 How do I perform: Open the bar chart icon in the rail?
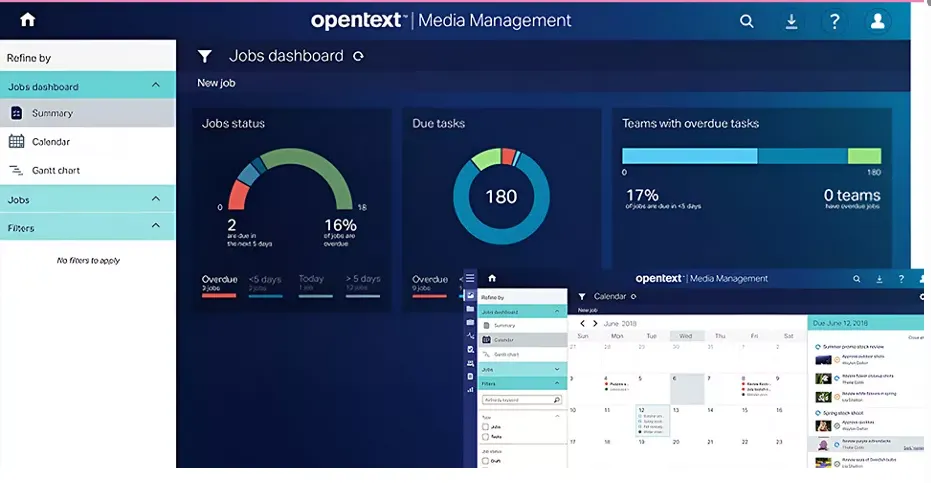click(470, 390)
